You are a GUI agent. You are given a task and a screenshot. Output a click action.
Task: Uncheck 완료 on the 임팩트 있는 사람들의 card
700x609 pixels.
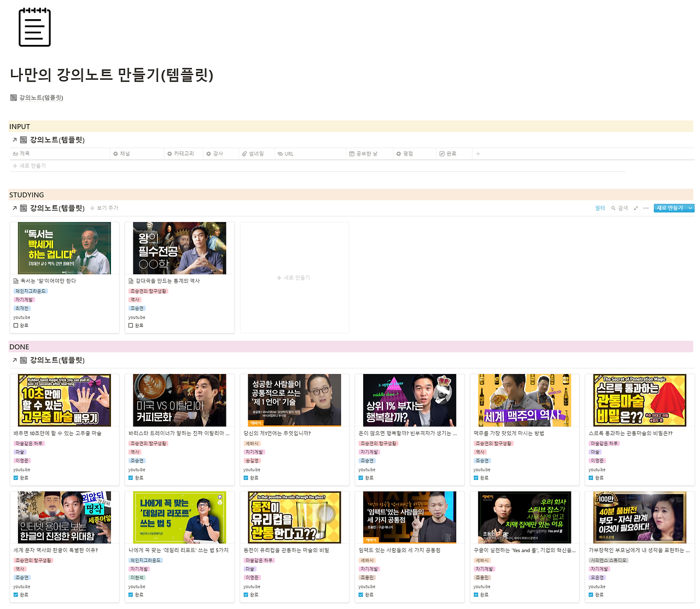click(361, 595)
